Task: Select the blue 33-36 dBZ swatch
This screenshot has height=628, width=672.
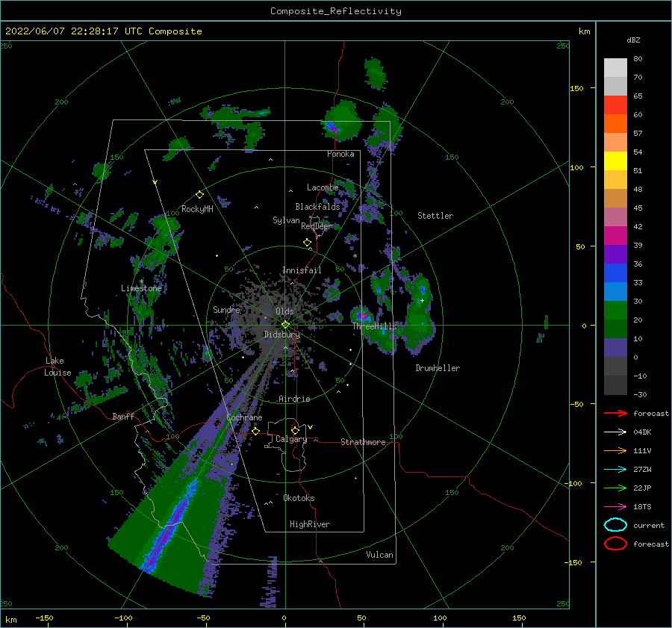Action: (615, 273)
